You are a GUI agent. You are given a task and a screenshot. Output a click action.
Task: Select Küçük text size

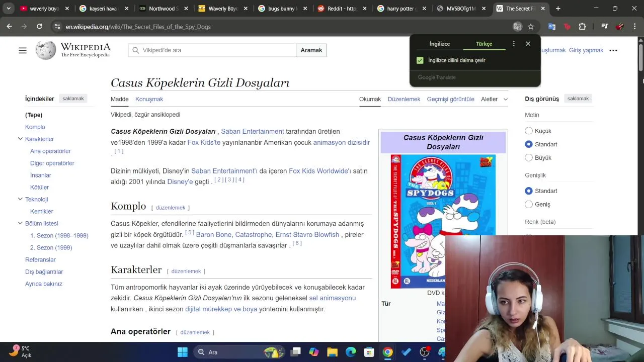529,131
